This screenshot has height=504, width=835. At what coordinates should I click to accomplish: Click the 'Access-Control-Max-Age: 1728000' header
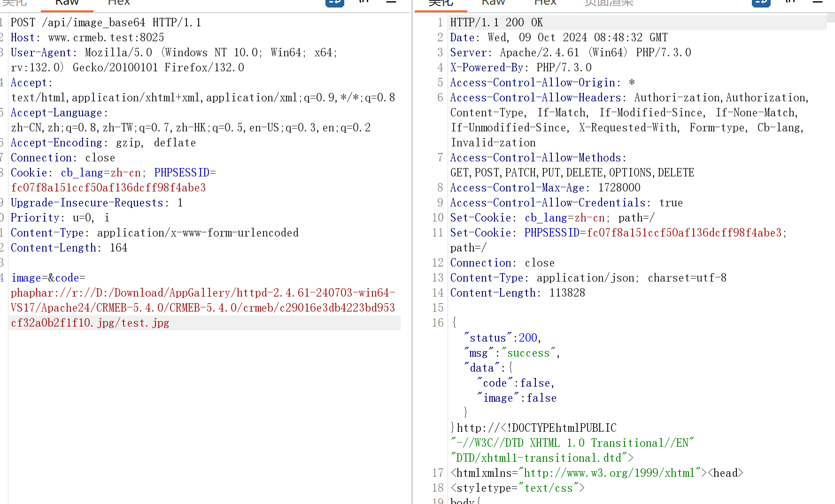click(545, 188)
